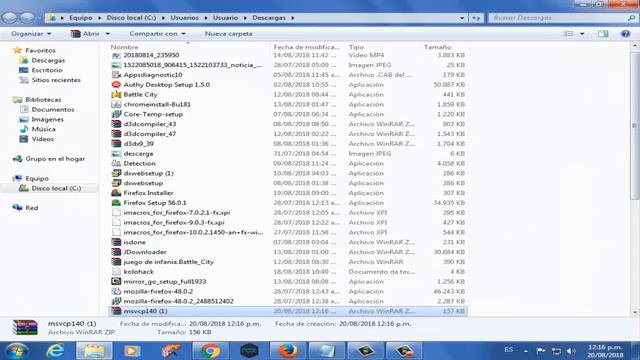Click the volume speaker tray icon
The width and height of the screenshot is (640, 360).
pos(571,351)
